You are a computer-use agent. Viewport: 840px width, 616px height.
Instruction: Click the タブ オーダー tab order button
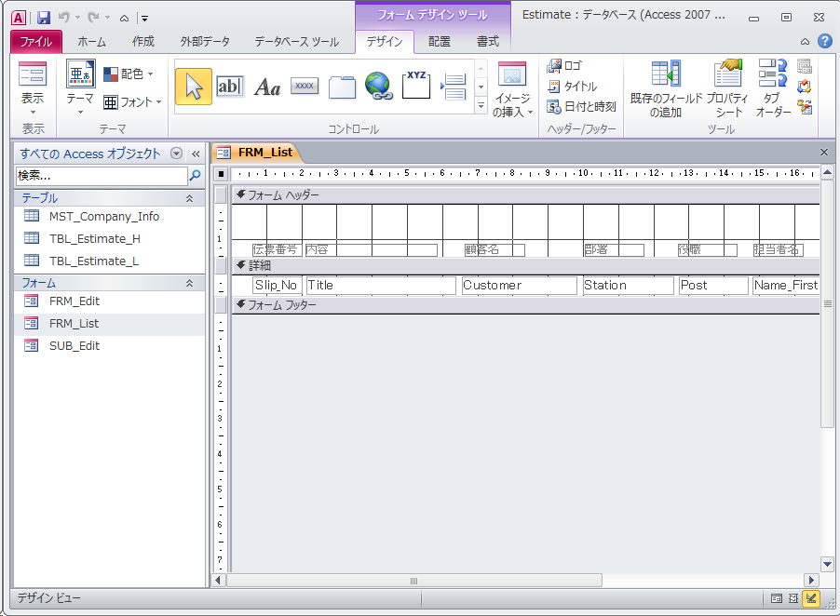coord(773,88)
